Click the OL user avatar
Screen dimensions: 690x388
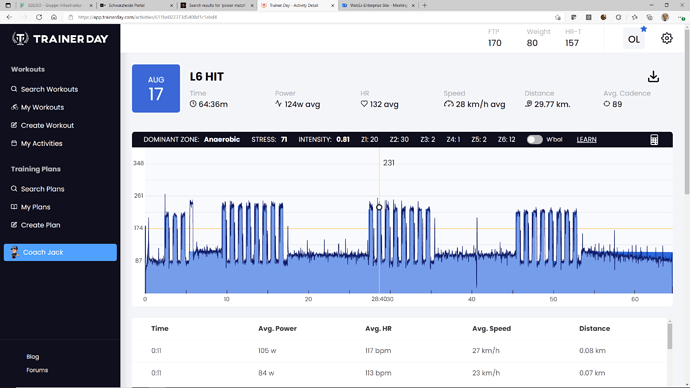634,39
